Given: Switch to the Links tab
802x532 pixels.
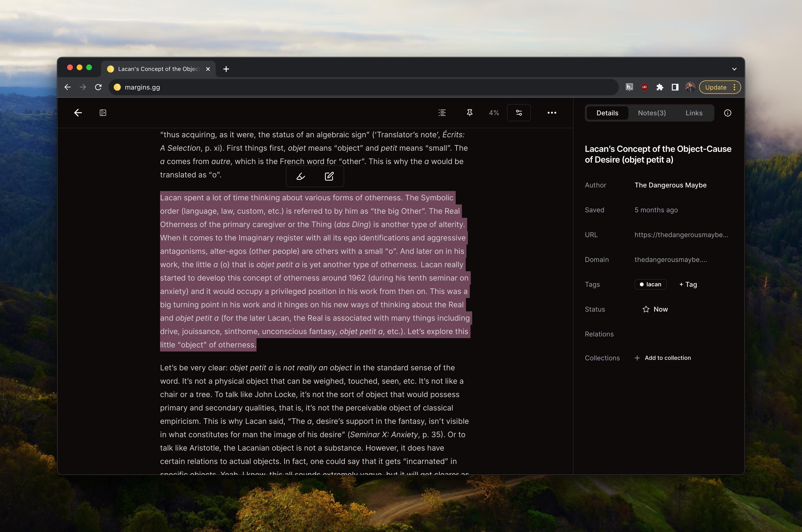Looking at the screenshot, I should (x=694, y=113).
